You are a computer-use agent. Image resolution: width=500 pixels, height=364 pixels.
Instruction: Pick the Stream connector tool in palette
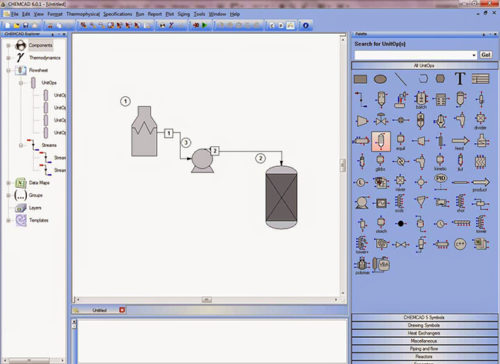[361, 99]
